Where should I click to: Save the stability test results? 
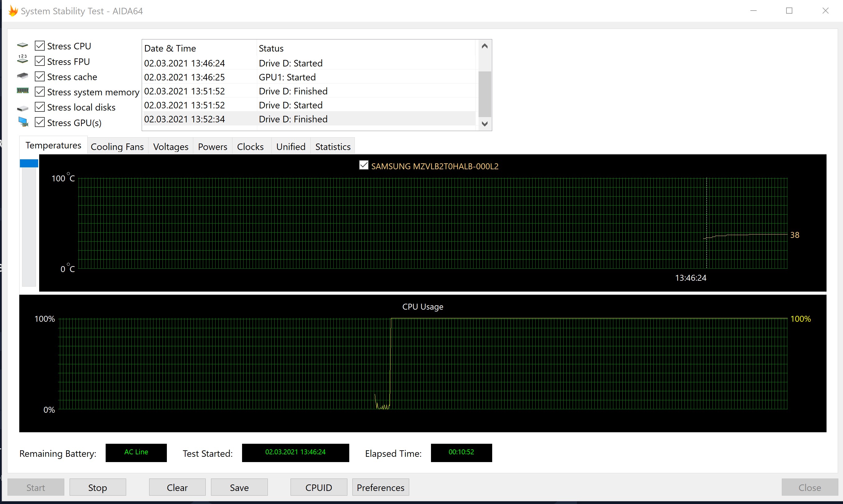coord(239,487)
